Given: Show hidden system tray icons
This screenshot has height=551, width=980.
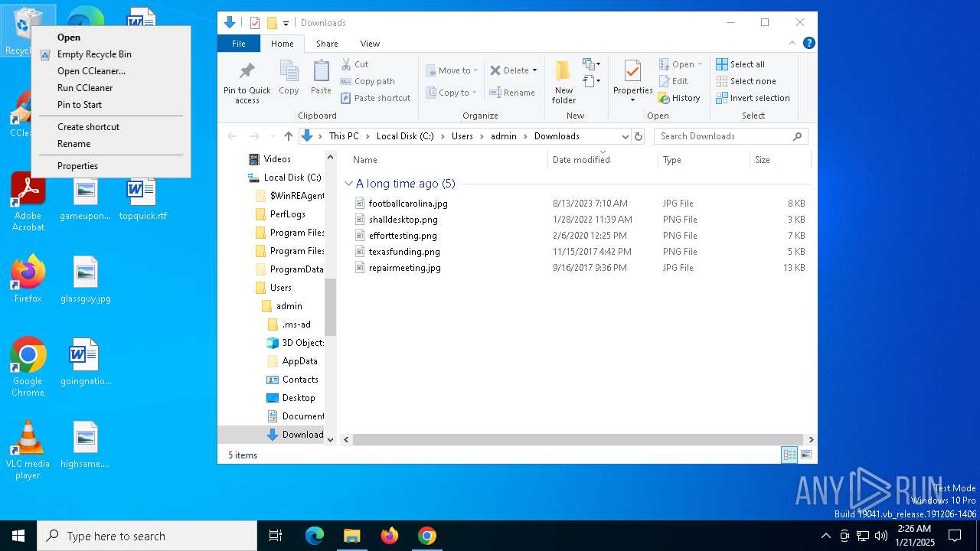Looking at the screenshot, I should click(x=825, y=536).
